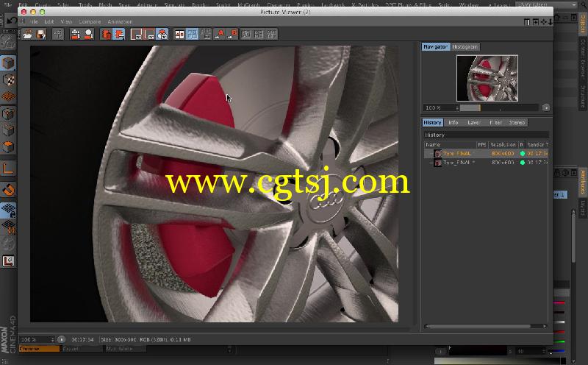This screenshot has width=588, height=365.
Task: Click the Set as A icon
Action: pyautogui.click(x=219, y=35)
